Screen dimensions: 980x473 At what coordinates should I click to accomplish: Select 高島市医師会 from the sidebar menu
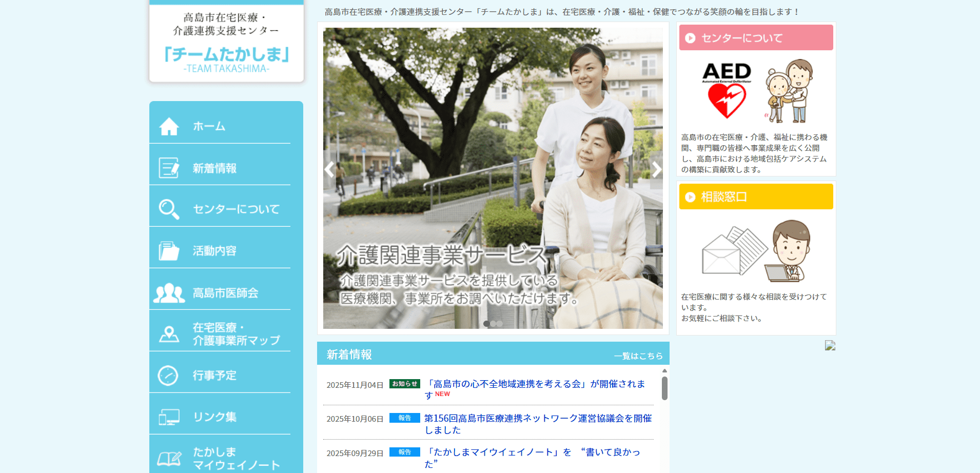[x=226, y=292]
